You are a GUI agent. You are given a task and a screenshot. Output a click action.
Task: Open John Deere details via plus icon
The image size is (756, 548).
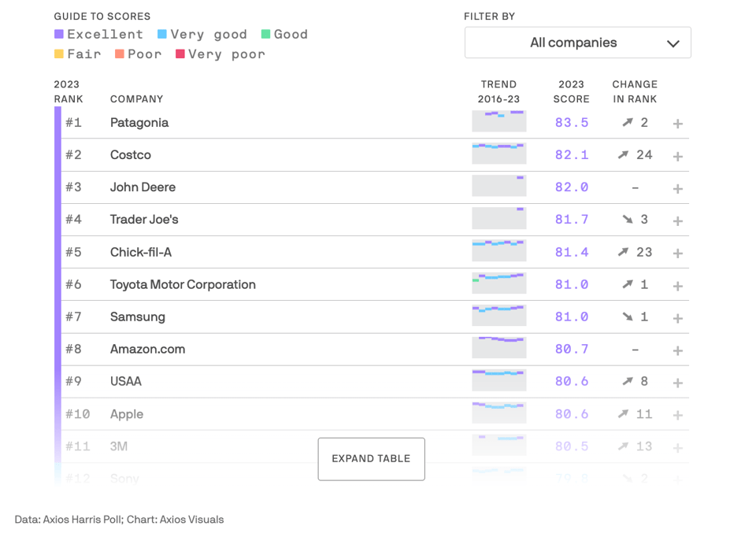[677, 188]
